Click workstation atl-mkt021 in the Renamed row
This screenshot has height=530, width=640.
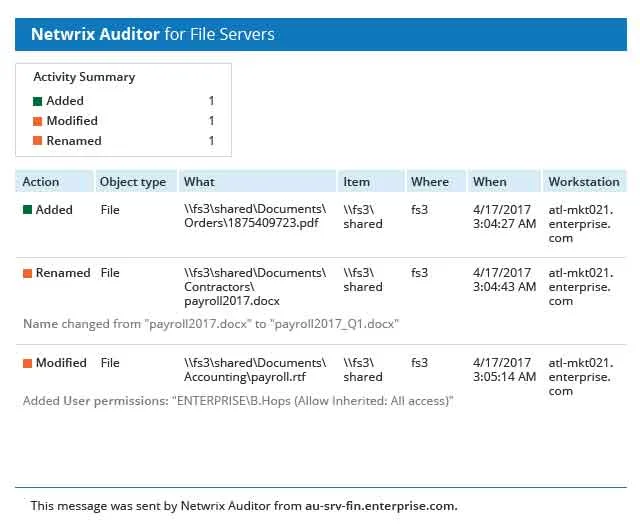point(581,287)
